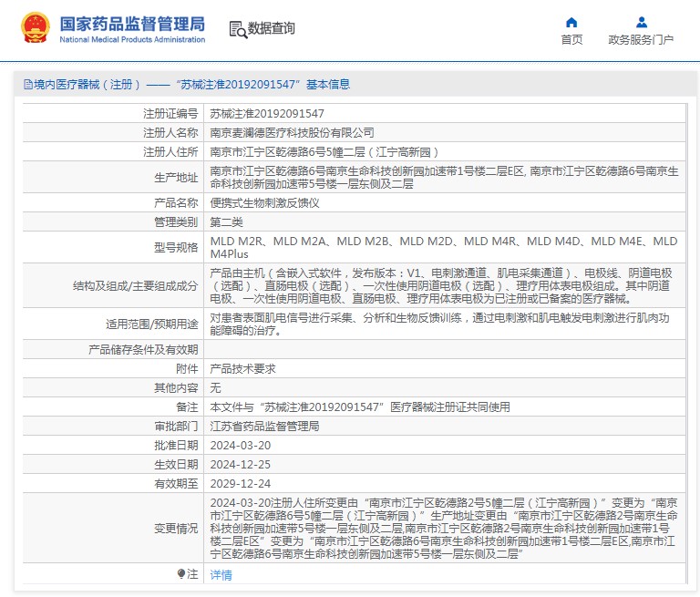Open the 政务服务门户 menu item
This screenshot has height=597, width=700.
click(641, 40)
